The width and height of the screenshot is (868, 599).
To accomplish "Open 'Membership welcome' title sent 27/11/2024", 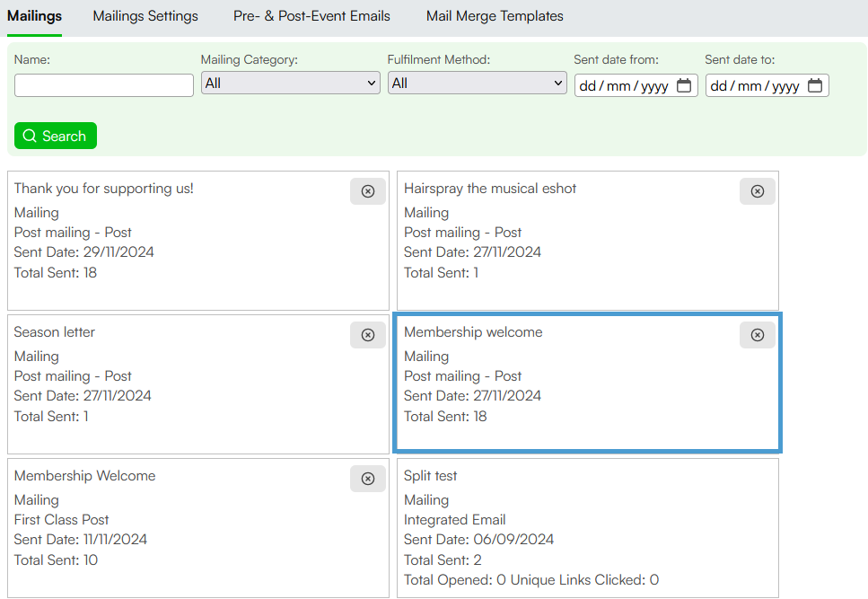I will pos(473,332).
